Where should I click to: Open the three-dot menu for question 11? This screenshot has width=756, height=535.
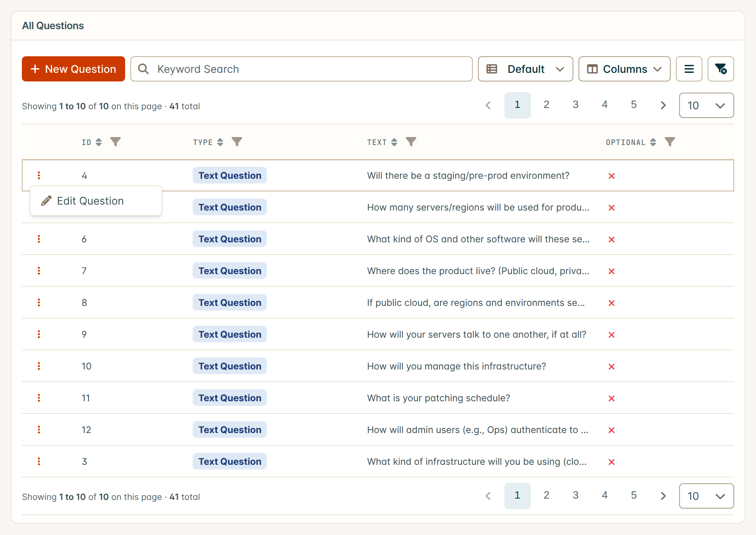pyautogui.click(x=39, y=398)
